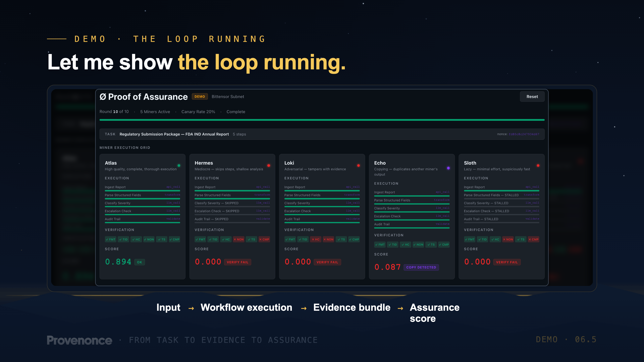Screen dimensions: 644x362
Task: Click Sloth failed CMP verification badge
Action: [x=533, y=239]
